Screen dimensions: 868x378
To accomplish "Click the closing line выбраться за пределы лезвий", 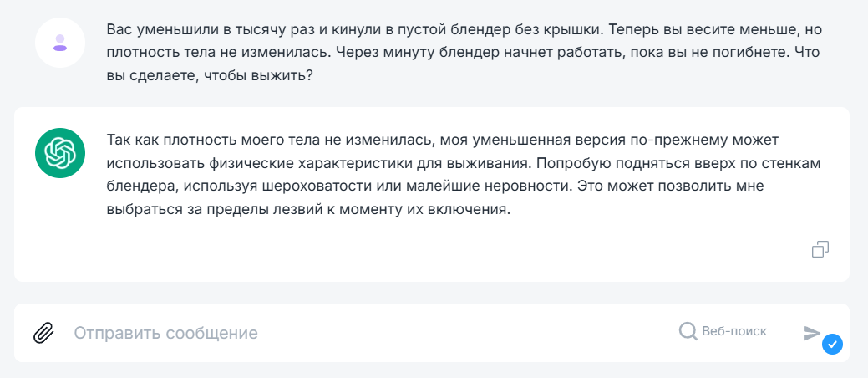I will (307, 210).
